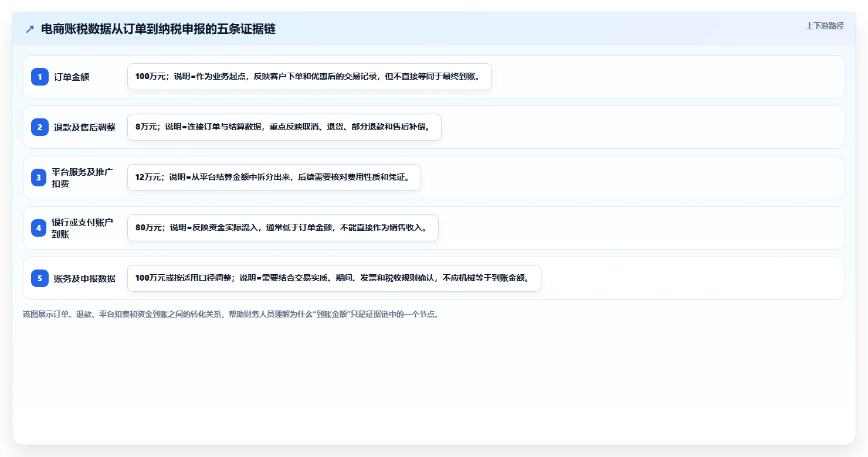Click the 订单金额 label
The height and width of the screenshot is (457, 868).
[72, 77]
